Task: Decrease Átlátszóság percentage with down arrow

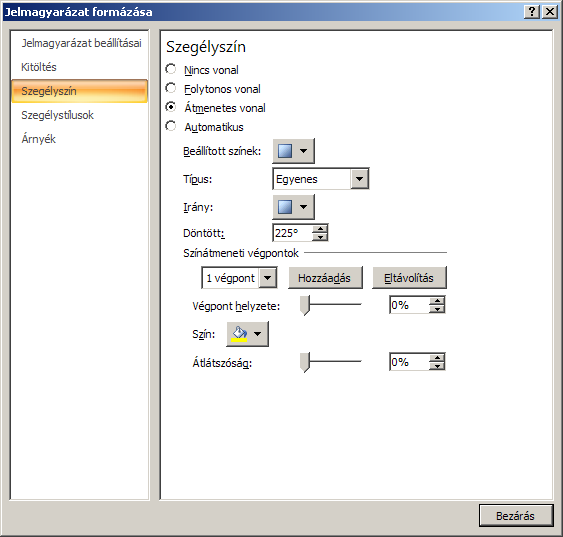Action: [x=437, y=366]
